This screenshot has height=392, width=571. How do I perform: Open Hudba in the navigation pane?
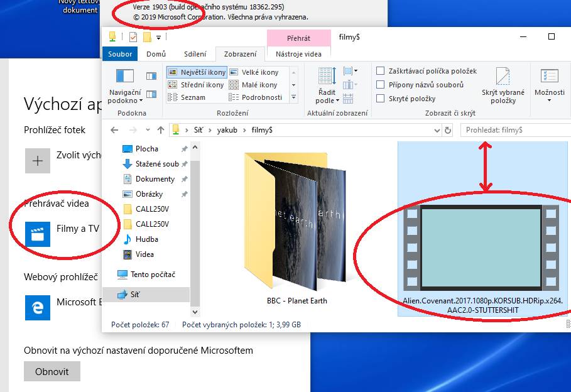[141, 239]
